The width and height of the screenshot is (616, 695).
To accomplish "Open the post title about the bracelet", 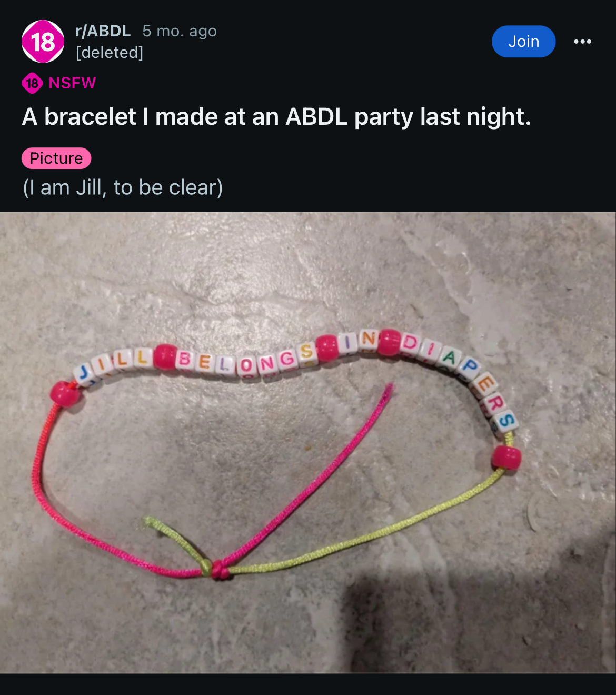I will (x=276, y=117).
